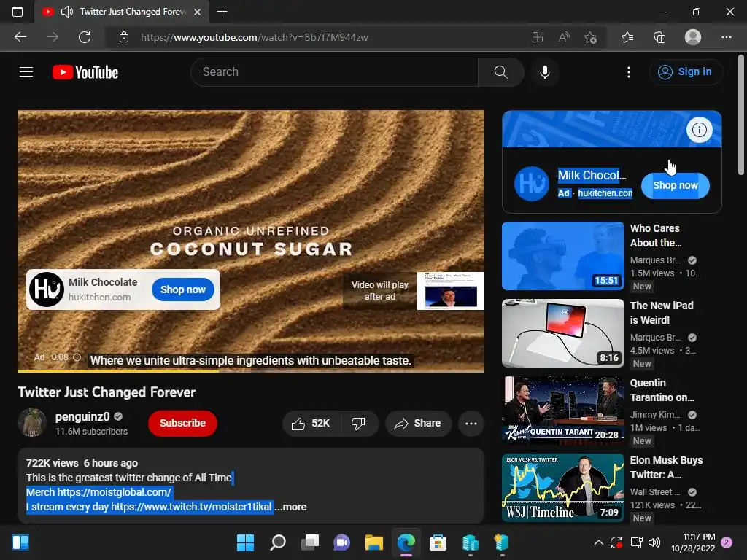The width and height of the screenshot is (747, 560).
Task: Go to the YouTube home logo
Action: 85,72
